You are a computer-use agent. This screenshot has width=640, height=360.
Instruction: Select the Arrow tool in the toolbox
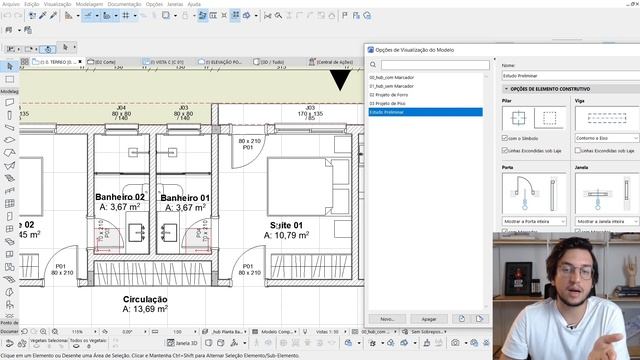pyautogui.click(x=10, y=66)
